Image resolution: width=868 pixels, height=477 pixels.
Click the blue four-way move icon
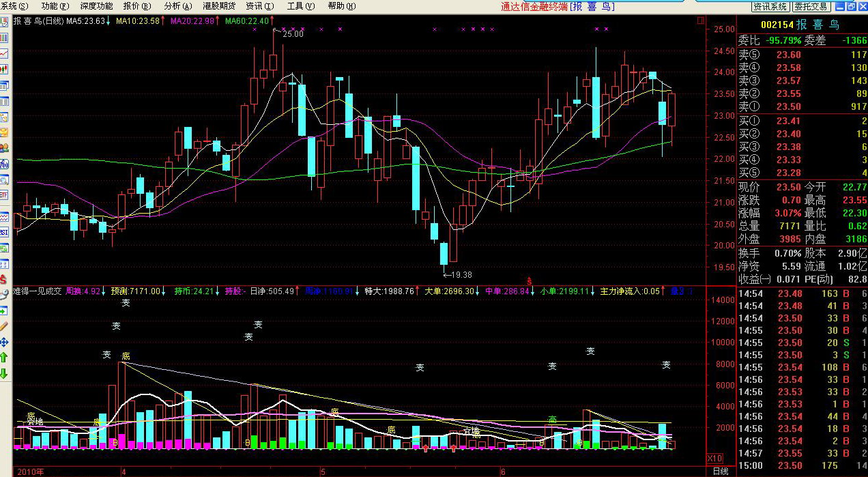(x=4, y=342)
